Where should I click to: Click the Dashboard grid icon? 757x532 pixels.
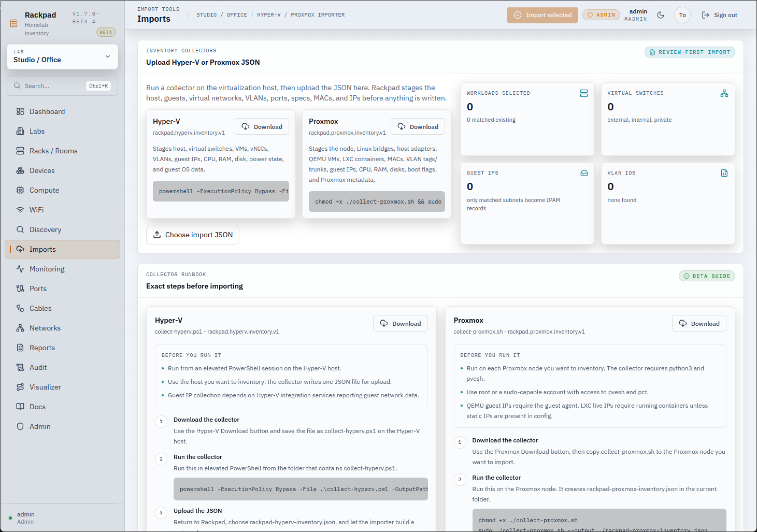tap(20, 111)
